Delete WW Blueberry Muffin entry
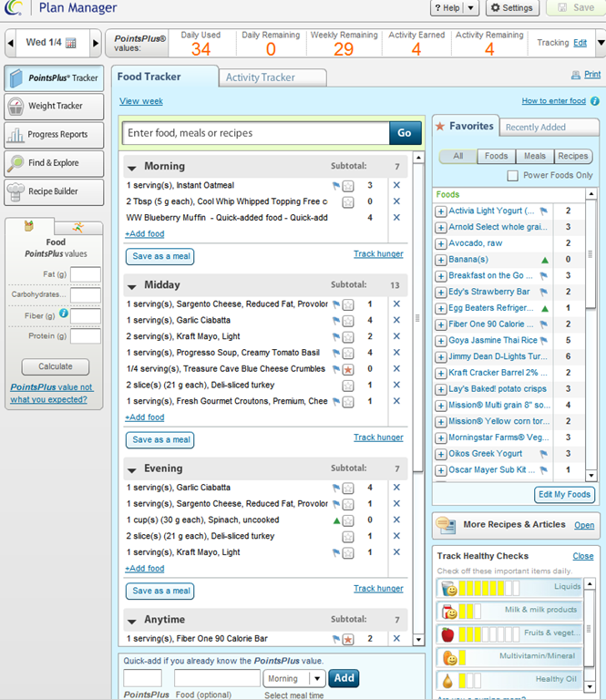The width and height of the screenshot is (606, 700). 396,218
